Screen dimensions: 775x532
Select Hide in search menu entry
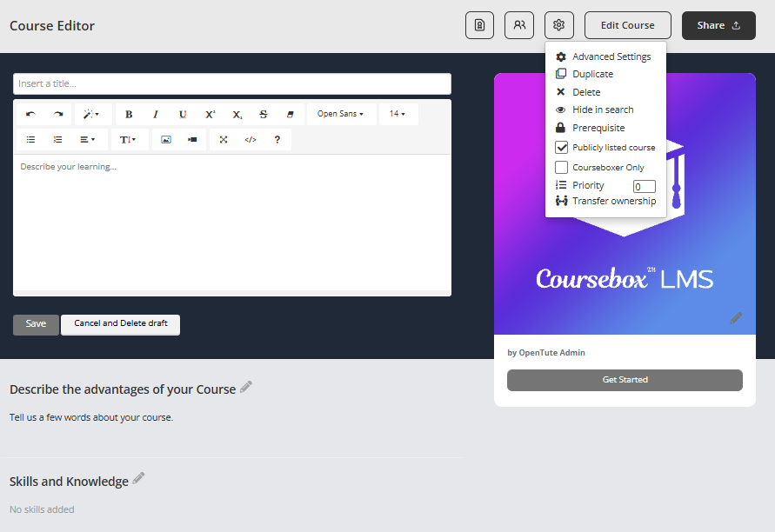pos(595,110)
